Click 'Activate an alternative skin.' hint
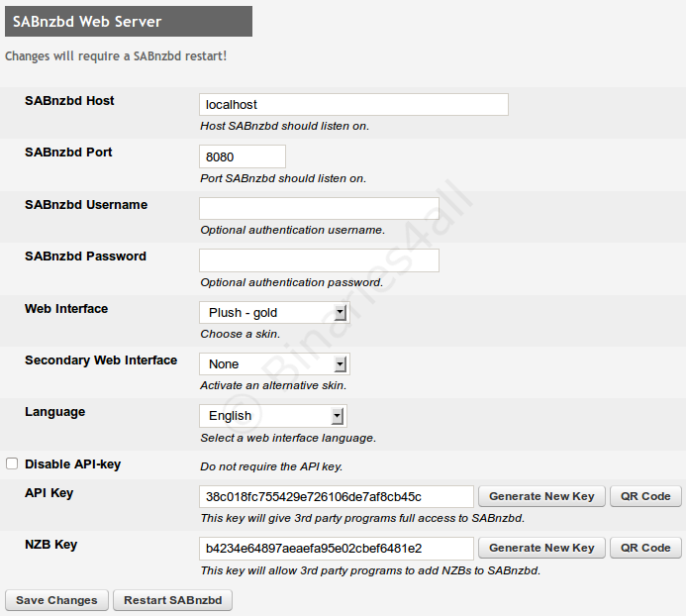This screenshot has height=616, width=686. tap(273, 385)
